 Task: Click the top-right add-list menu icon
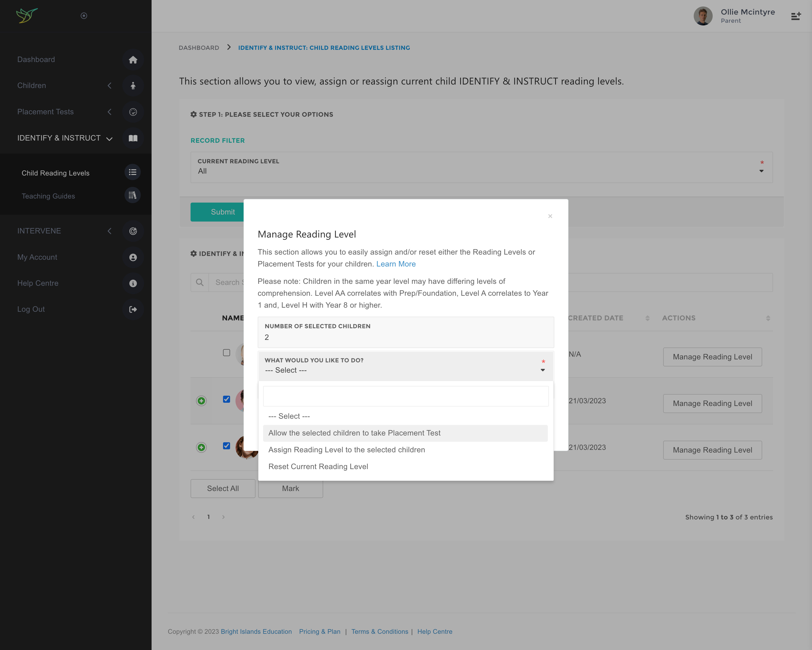pyautogui.click(x=796, y=16)
